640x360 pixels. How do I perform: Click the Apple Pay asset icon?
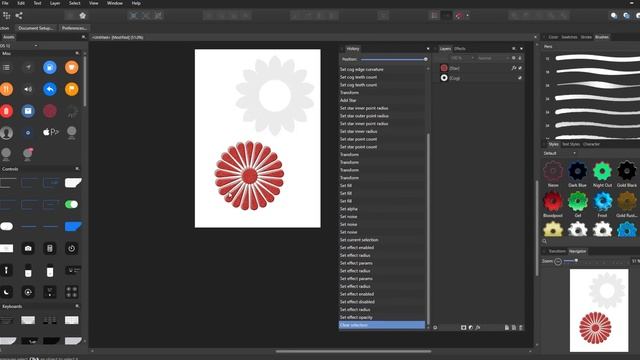click(x=50, y=132)
